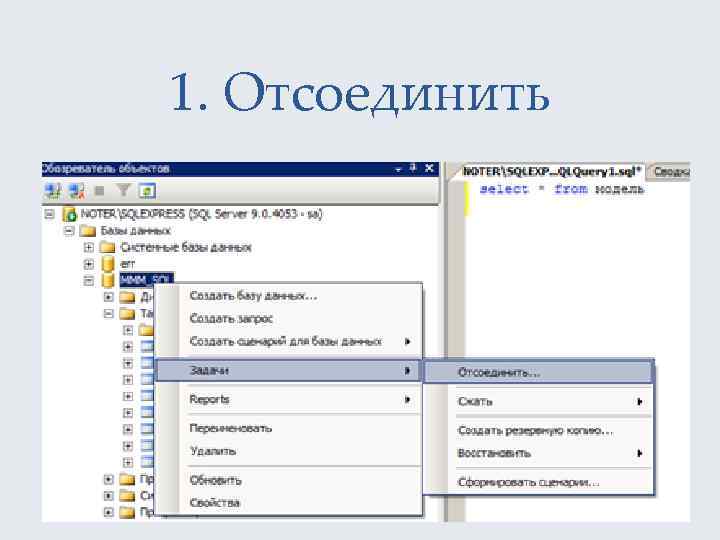Open the Reports submenu
Image resolution: width=720 pixels, height=540 pixels.
point(288,399)
